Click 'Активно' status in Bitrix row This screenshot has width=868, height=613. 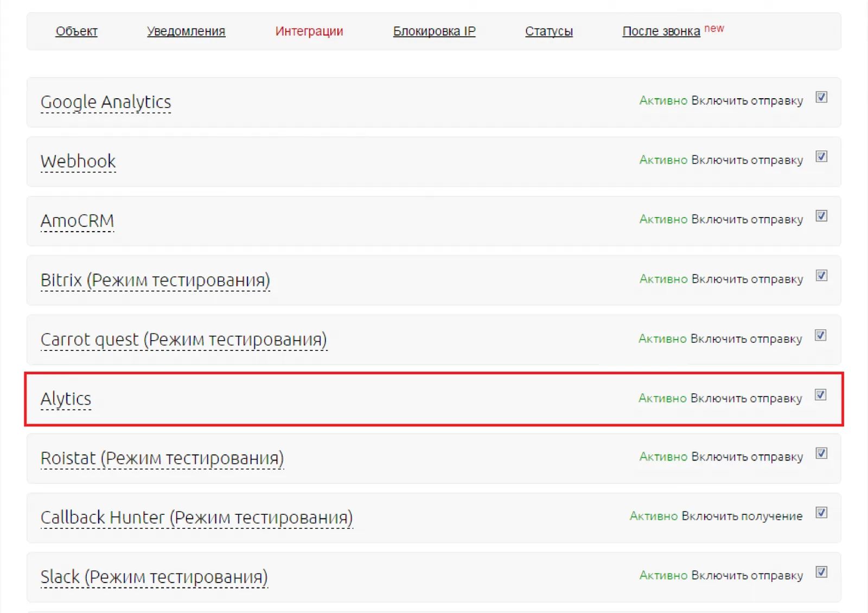click(663, 279)
